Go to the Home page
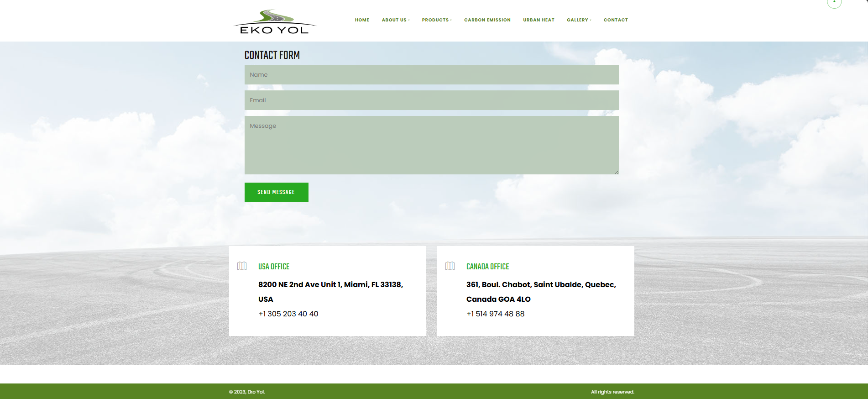The image size is (868, 399). pos(362,20)
